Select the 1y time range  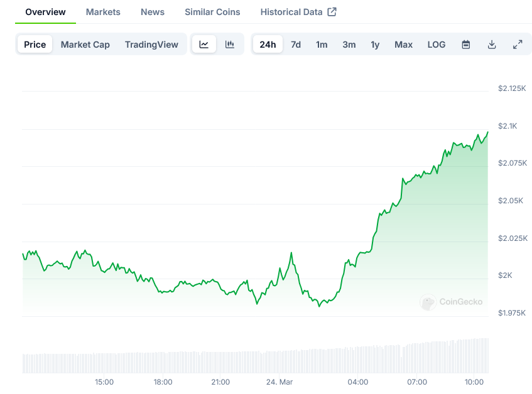click(x=375, y=44)
